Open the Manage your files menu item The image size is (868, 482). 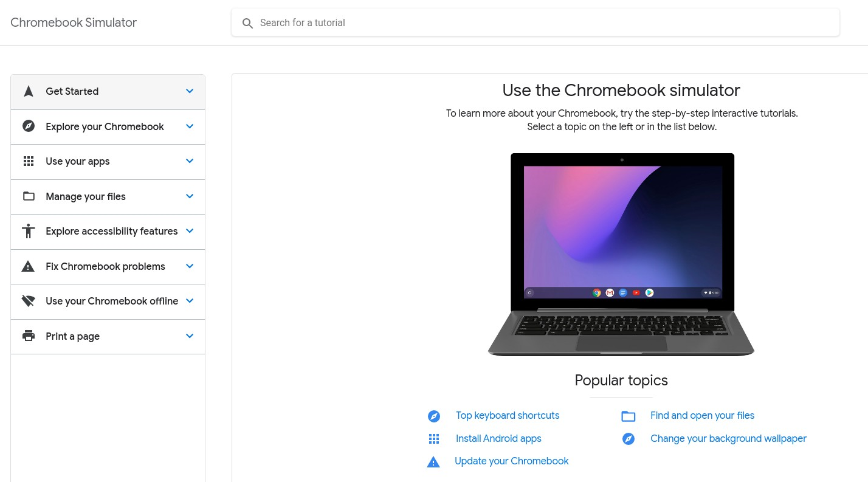tap(108, 196)
